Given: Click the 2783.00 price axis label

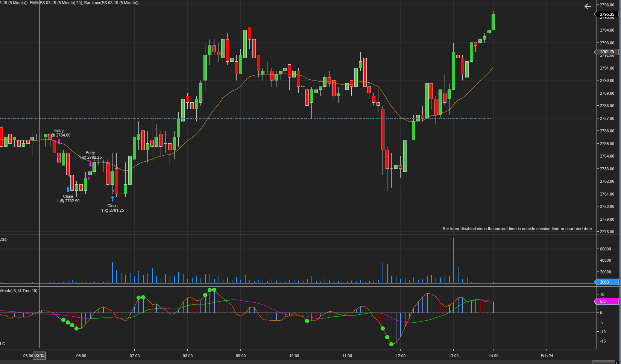Looking at the screenshot, I should click(607, 169).
